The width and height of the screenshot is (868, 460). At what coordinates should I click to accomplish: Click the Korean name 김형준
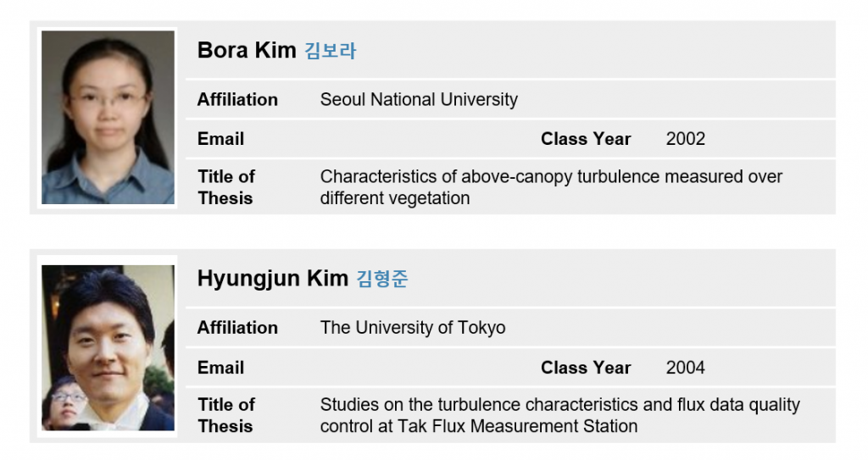pyautogui.click(x=381, y=279)
